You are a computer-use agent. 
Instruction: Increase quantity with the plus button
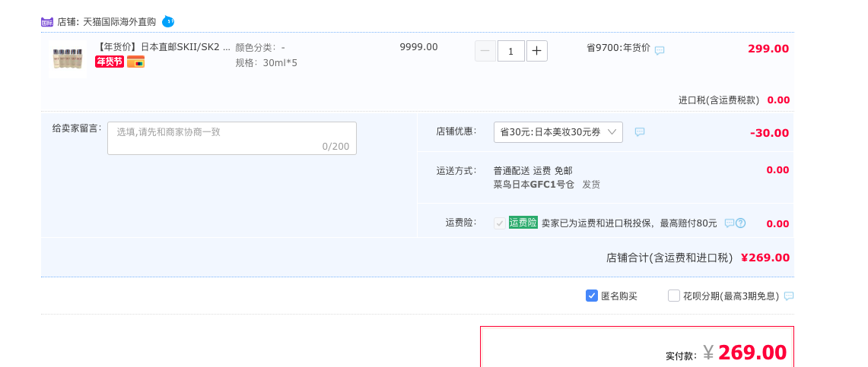tap(536, 51)
